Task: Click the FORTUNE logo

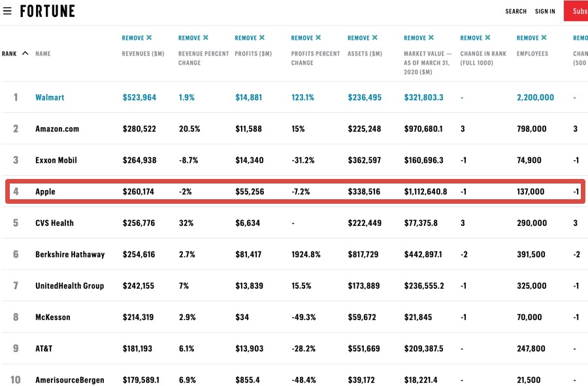Action: click(48, 10)
